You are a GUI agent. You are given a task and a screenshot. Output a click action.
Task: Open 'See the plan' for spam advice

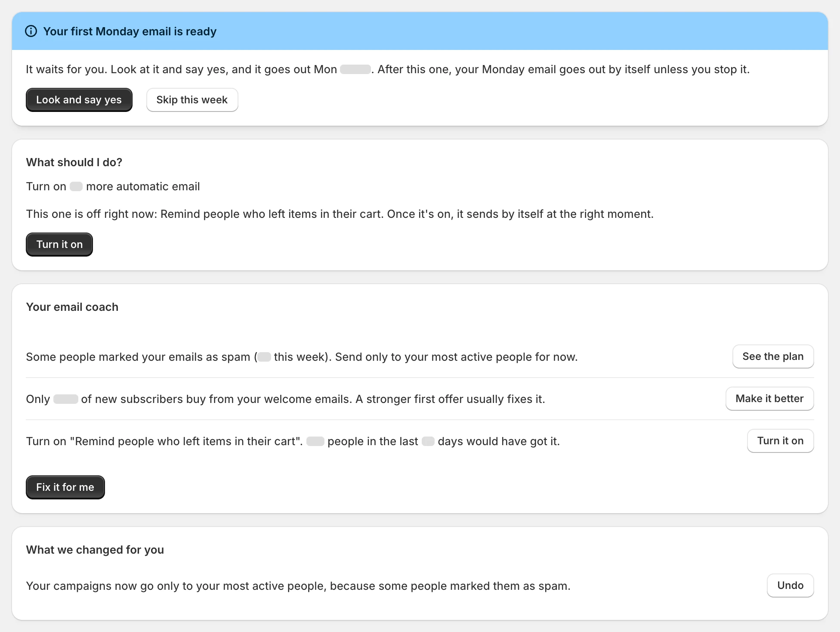point(773,356)
